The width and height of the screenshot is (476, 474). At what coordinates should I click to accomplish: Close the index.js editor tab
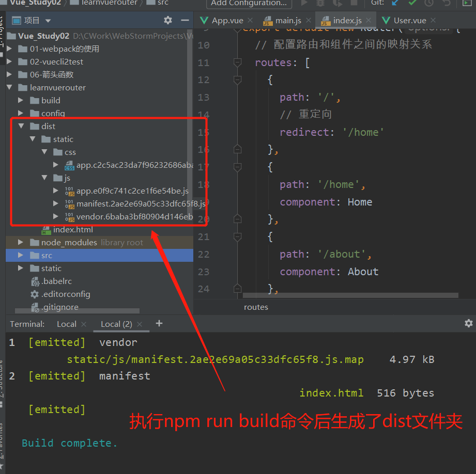click(368, 20)
